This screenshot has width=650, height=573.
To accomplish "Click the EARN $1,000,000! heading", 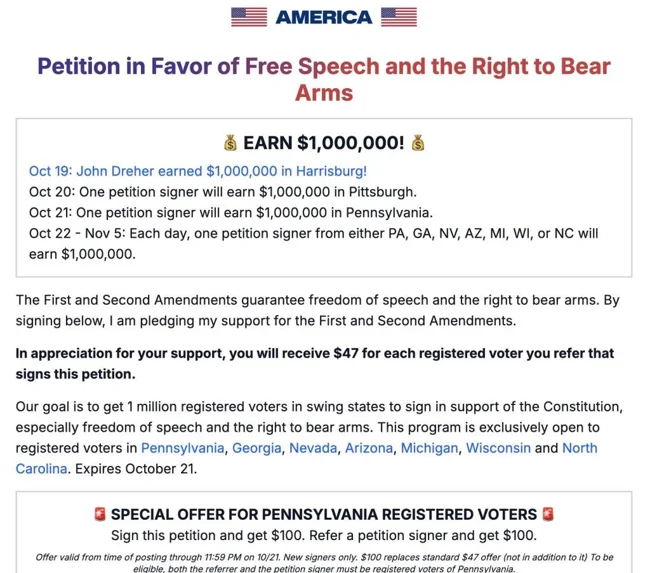I will coord(324,143).
